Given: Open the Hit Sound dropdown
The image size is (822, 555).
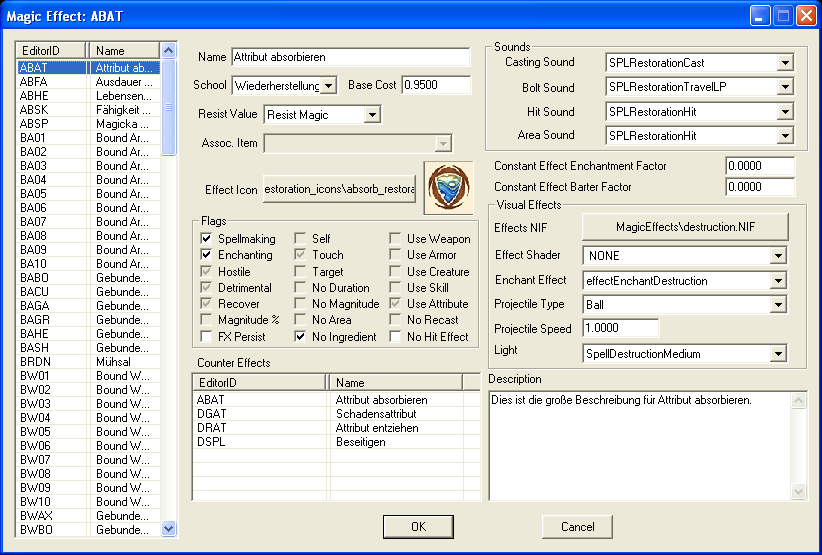Looking at the screenshot, I should 785,112.
